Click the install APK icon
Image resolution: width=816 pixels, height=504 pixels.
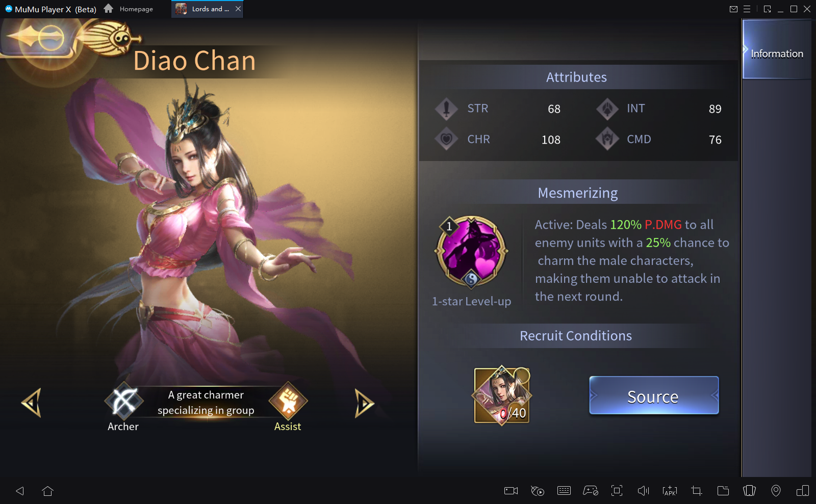click(x=670, y=491)
